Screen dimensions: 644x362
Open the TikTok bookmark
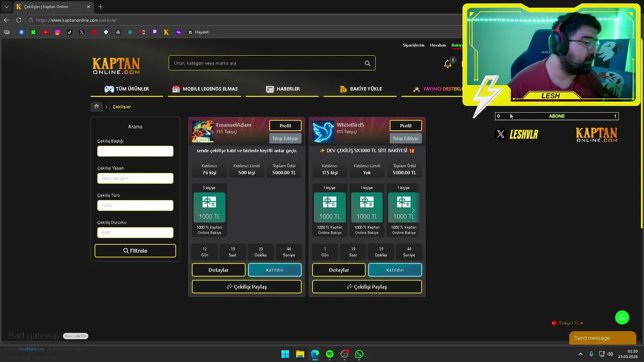(x=70, y=32)
